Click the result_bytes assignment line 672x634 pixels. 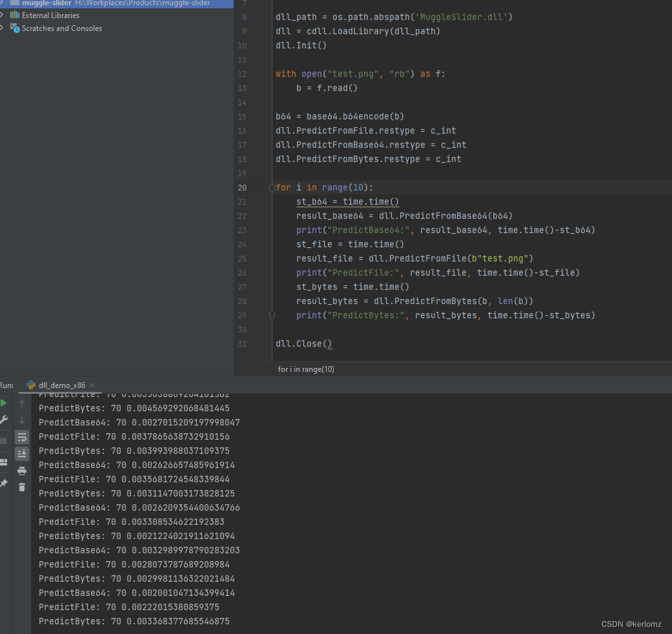[415, 301]
